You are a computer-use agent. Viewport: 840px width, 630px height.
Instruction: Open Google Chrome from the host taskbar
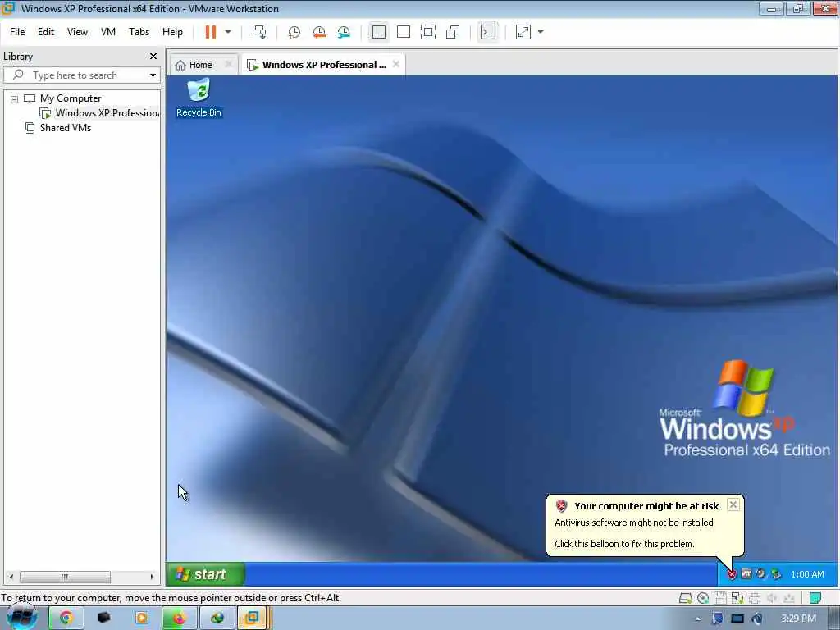pyautogui.click(x=66, y=619)
